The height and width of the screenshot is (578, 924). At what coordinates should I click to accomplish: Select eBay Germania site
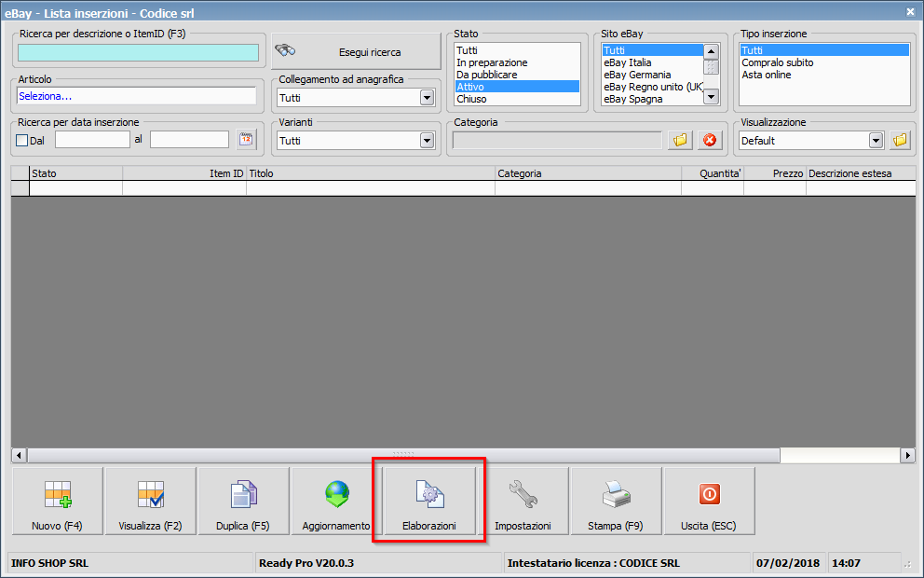pos(652,75)
